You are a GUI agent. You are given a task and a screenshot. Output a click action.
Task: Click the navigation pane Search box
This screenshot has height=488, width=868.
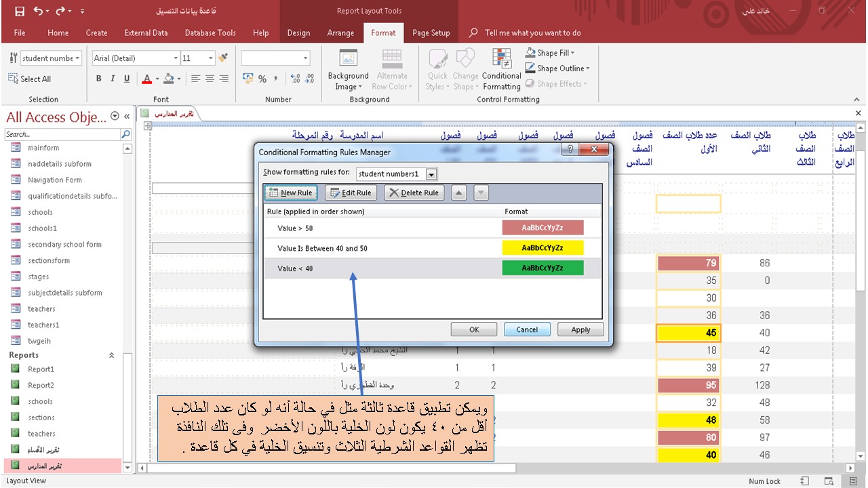pos(62,134)
